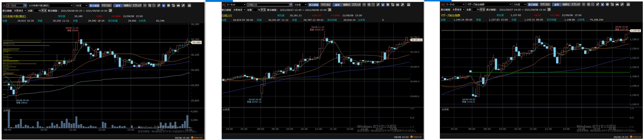Click 表示期間 button on マザーズ総合指数 chart

[533, 4]
